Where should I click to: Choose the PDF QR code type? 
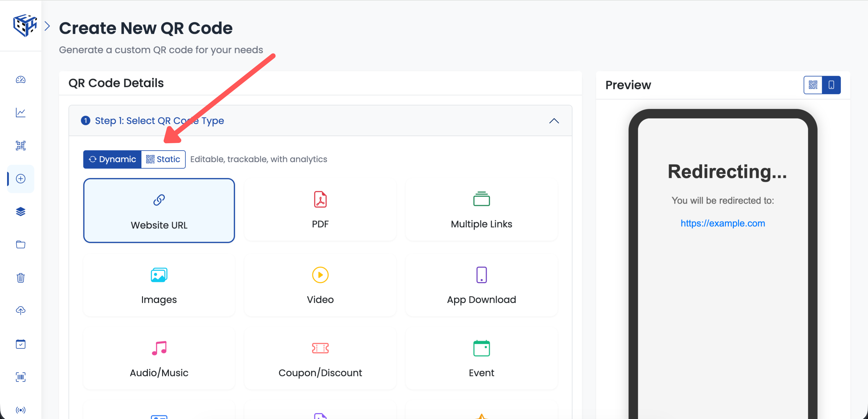[x=320, y=210]
